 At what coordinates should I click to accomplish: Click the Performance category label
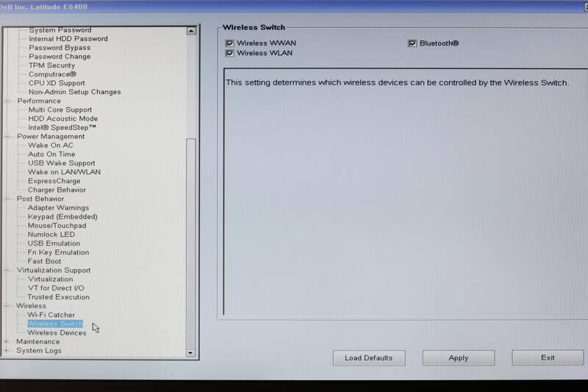pyautogui.click(x=39, y=101)
